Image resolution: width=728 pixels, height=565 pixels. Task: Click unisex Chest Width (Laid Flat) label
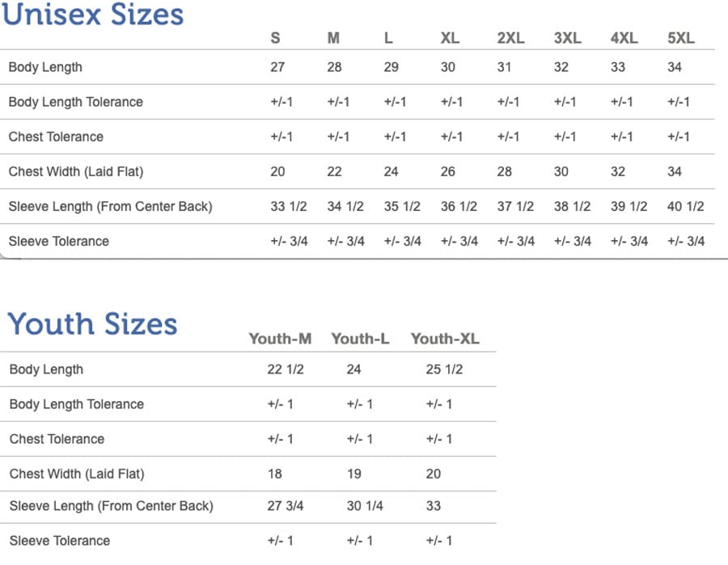(x=76, y=171)
